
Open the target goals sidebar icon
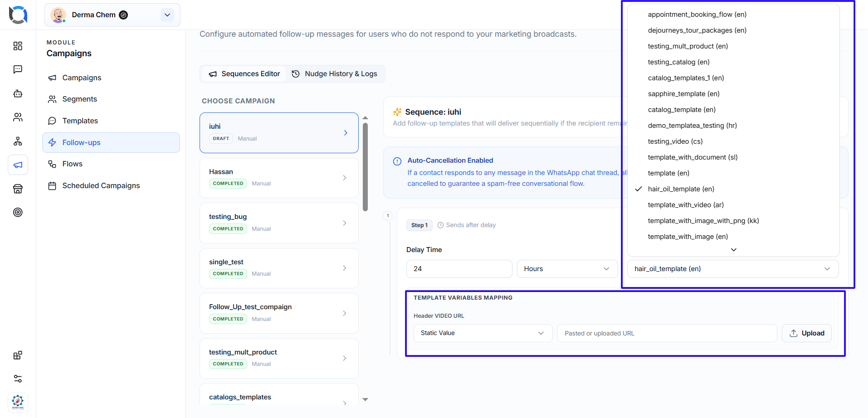(x=18, y=212)
